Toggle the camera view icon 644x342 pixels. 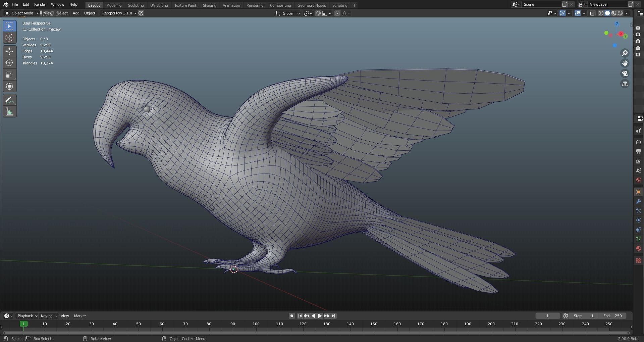point(625,74)
